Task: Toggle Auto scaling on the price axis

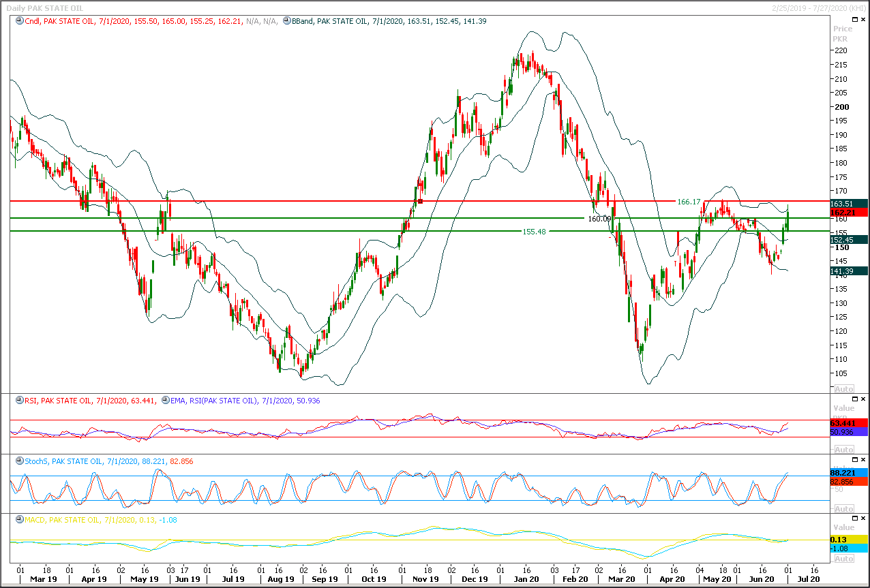Action: pos(843,388)
